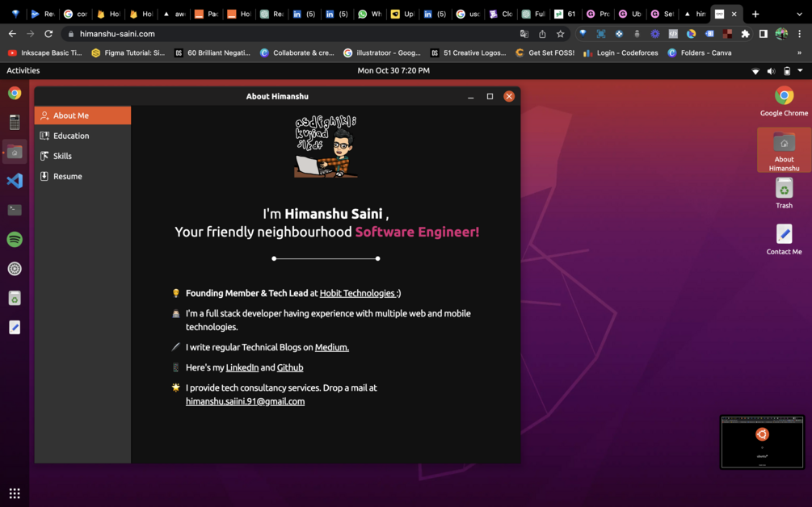Open a new browser tab
This screenshot has height=507, width=812.
tap(755, 15)
